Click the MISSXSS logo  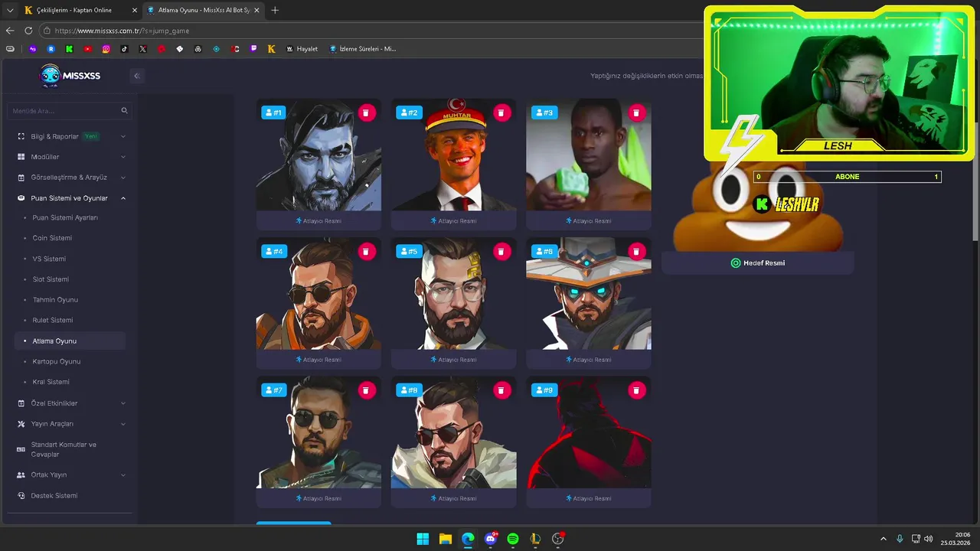point(70,76)
